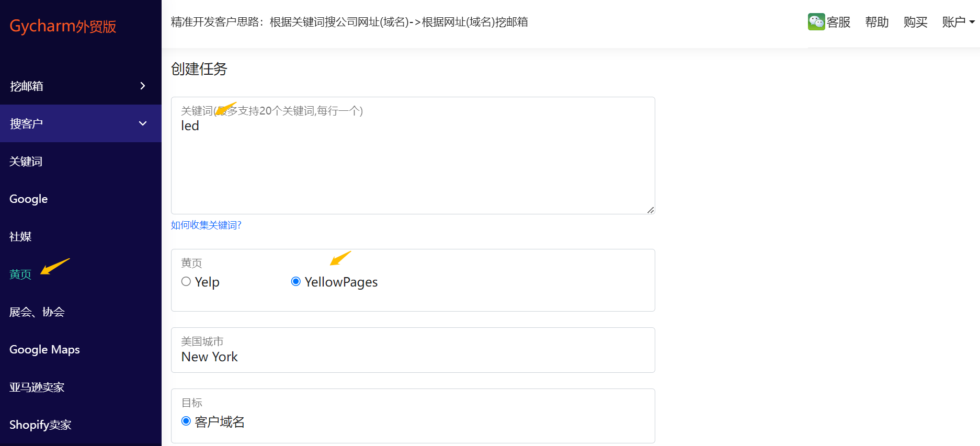Select the 客户域名 target radio button
This screenshot has height=446, width=980.
tap(186, 421)
